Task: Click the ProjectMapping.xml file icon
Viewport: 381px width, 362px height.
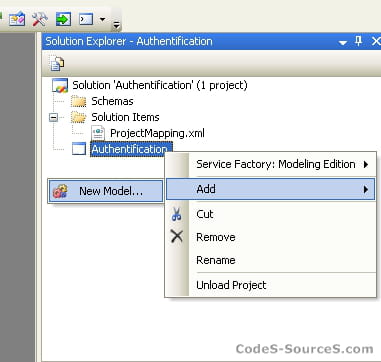Action: 98,133
